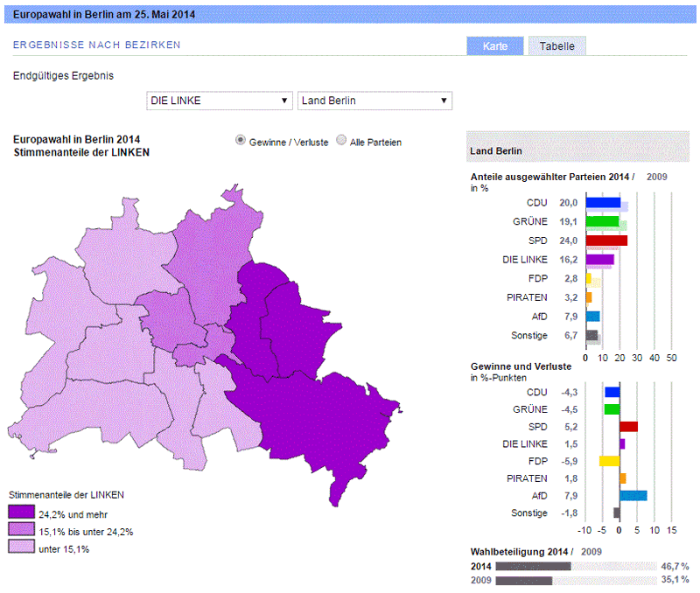Click the blue CDU share bar
700x593 pixels.
pyautogui.click(x=602, y=203)
